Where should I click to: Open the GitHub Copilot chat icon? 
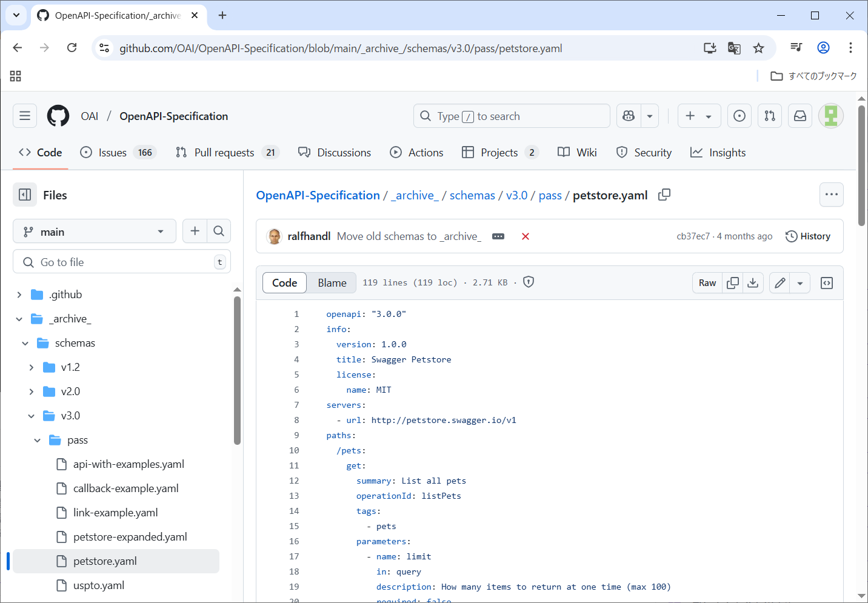[x=629, y=116]
